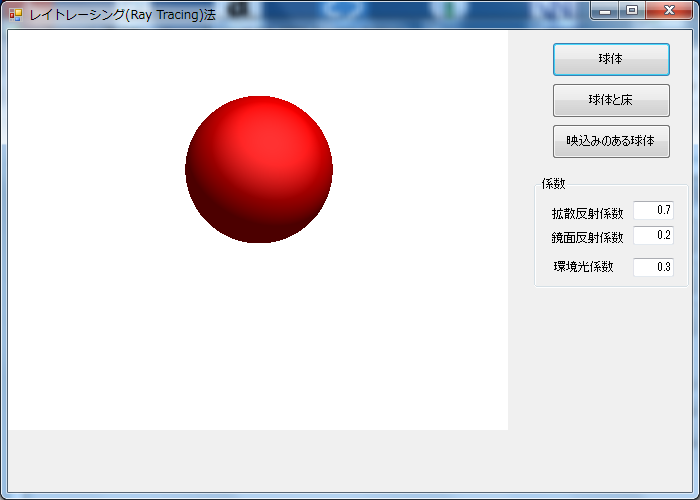Close the Ray Tracing window
This screenshot has height=500, width=700.
point(669,11)
